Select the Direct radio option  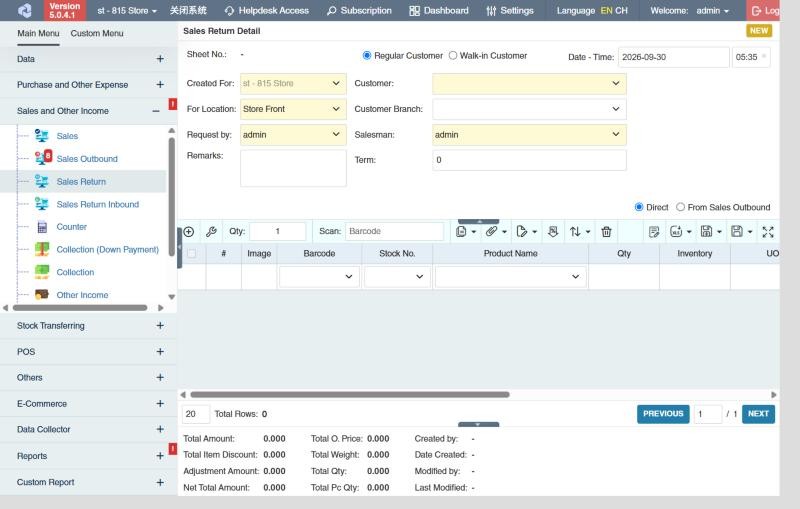[x=639, y=207]
